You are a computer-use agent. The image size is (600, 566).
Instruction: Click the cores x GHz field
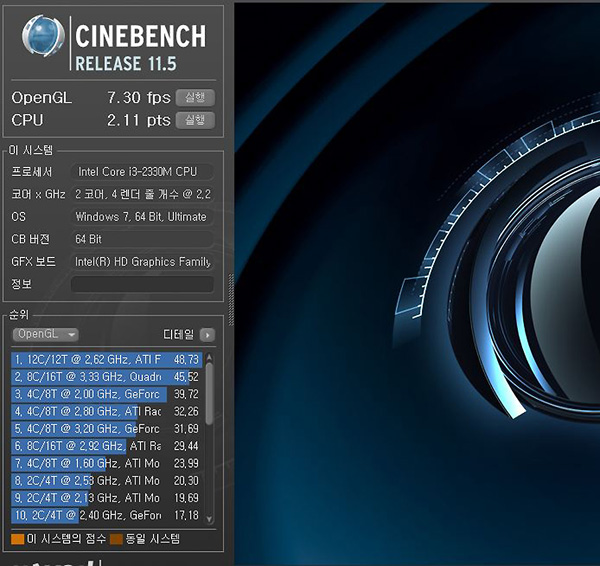pos(142,194)
